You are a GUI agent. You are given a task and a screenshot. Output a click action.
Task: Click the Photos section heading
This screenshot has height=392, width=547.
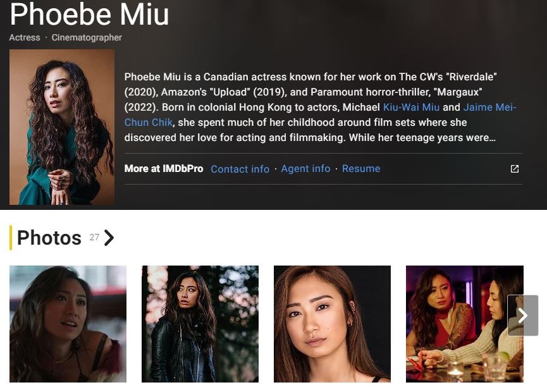[49, 238]
